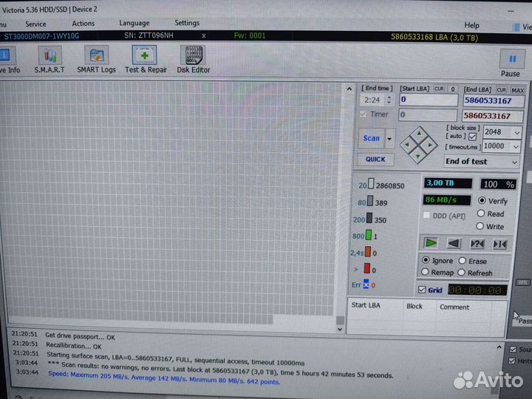Click the green forward play arrow

432,243
